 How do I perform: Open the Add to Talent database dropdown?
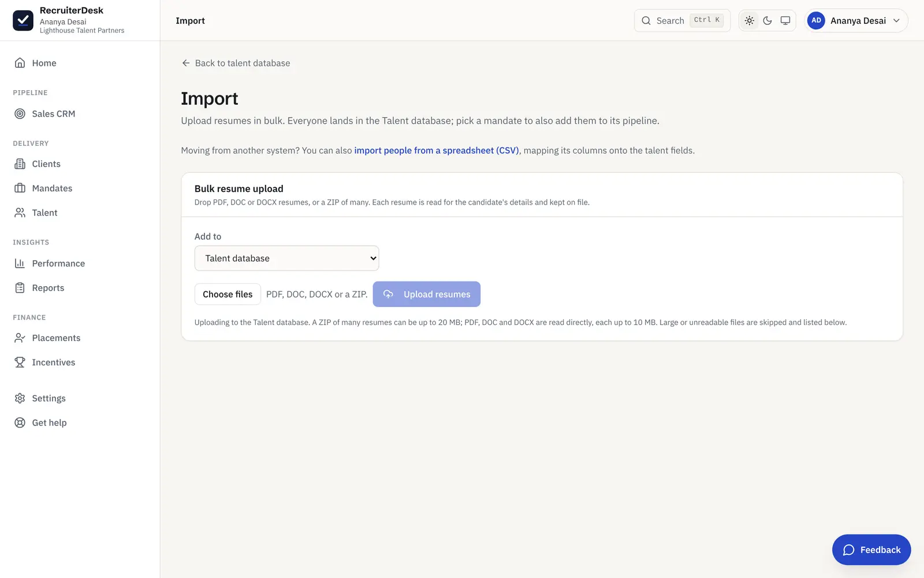(x=286, y=258)
